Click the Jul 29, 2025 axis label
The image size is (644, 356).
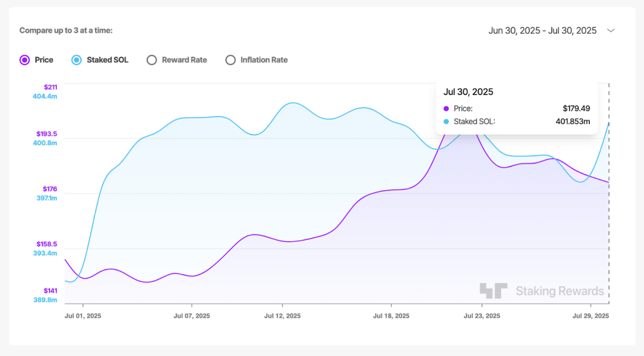point(590,316)
